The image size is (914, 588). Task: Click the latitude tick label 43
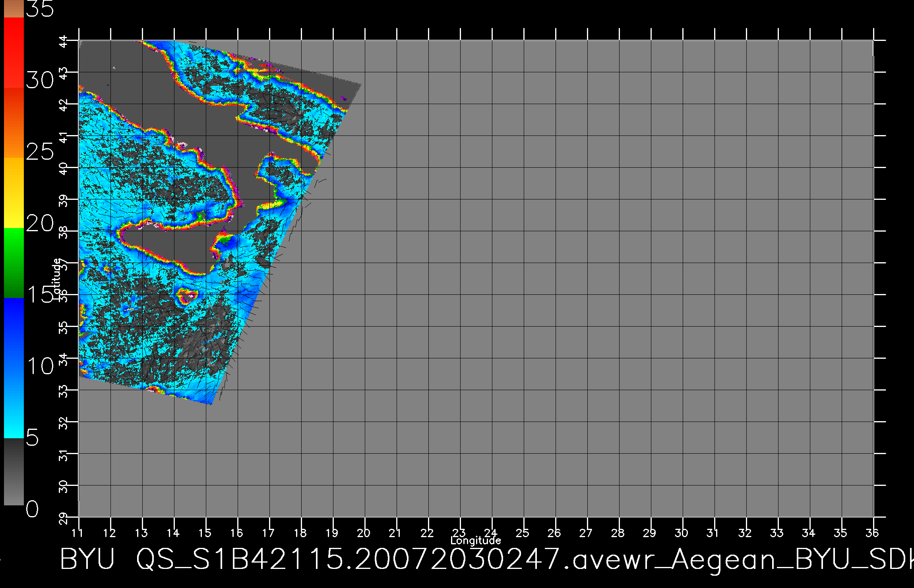pos(64,73)
